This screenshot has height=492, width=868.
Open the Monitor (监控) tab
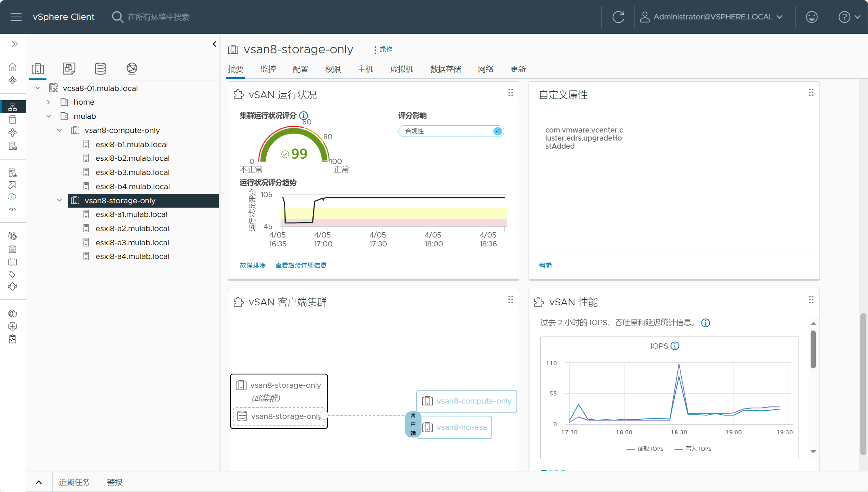click(268, 69)
